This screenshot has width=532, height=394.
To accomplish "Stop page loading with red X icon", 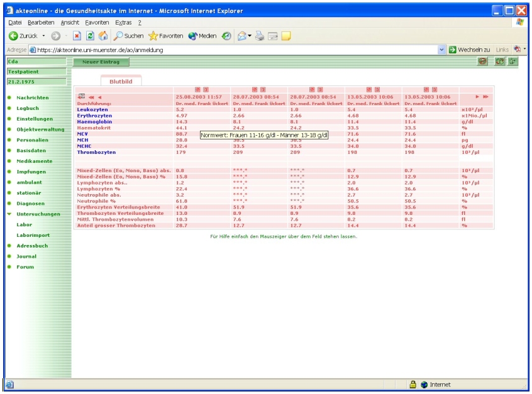I will 77,36.
